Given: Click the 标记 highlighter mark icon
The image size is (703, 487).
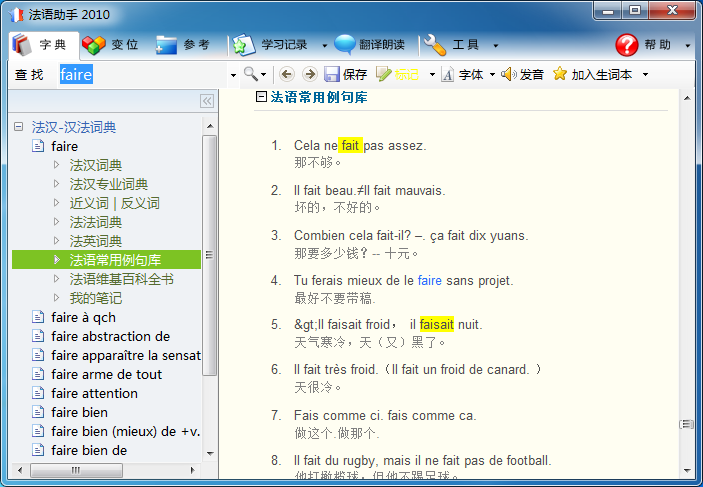Looking at the screenshot, I should [383, 74].
